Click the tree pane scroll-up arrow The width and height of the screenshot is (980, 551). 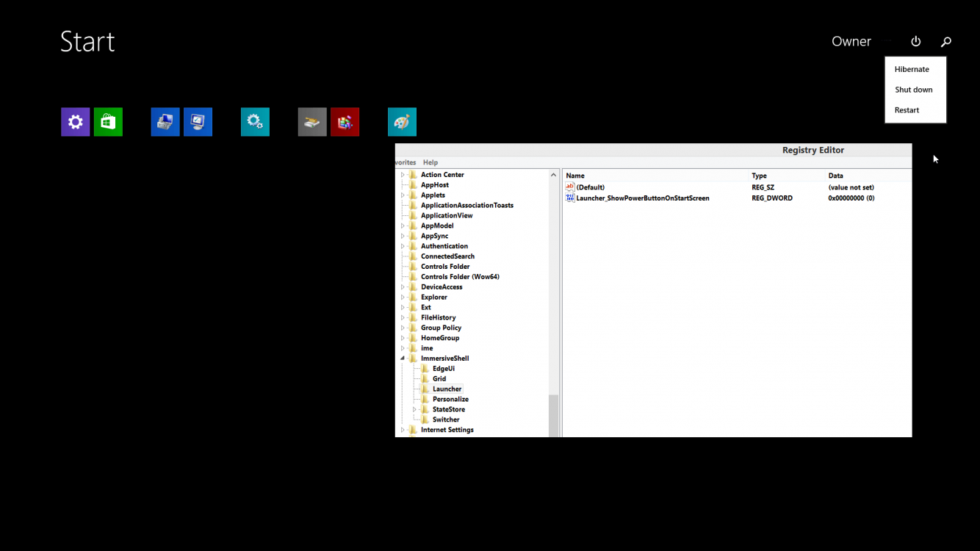click(x=554, y=175)
